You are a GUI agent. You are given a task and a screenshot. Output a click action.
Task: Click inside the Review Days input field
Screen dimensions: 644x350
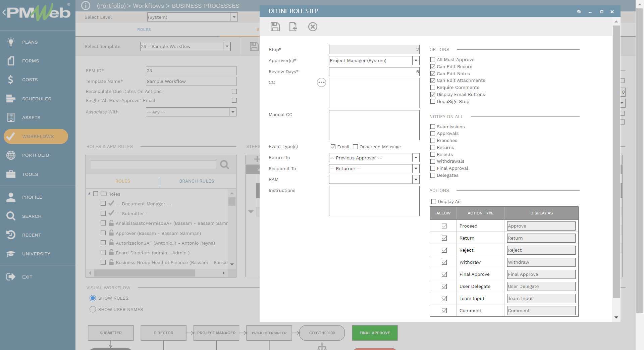point(374,71)
